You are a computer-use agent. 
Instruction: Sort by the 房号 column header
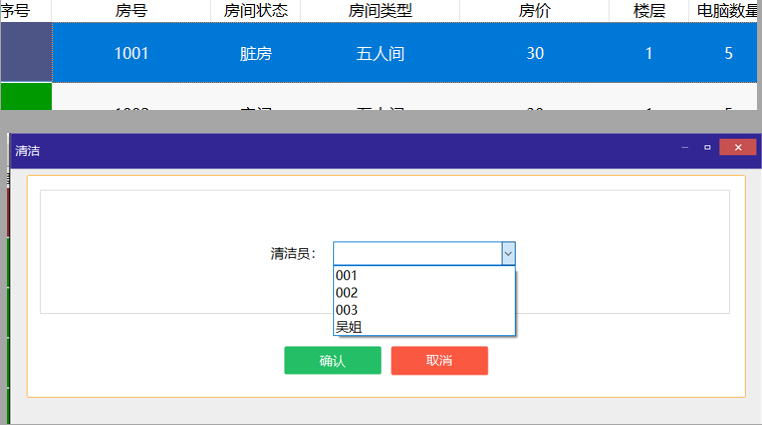point(131,11)
